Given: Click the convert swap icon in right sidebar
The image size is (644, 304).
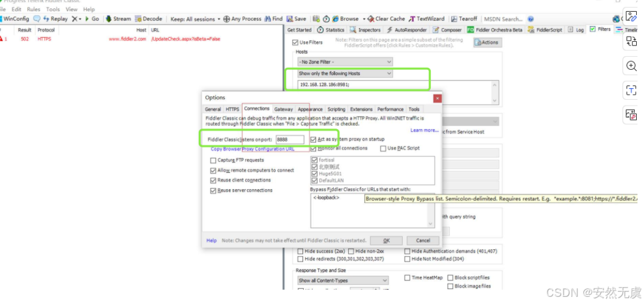Looking at the screenshot, I should 631,40.
